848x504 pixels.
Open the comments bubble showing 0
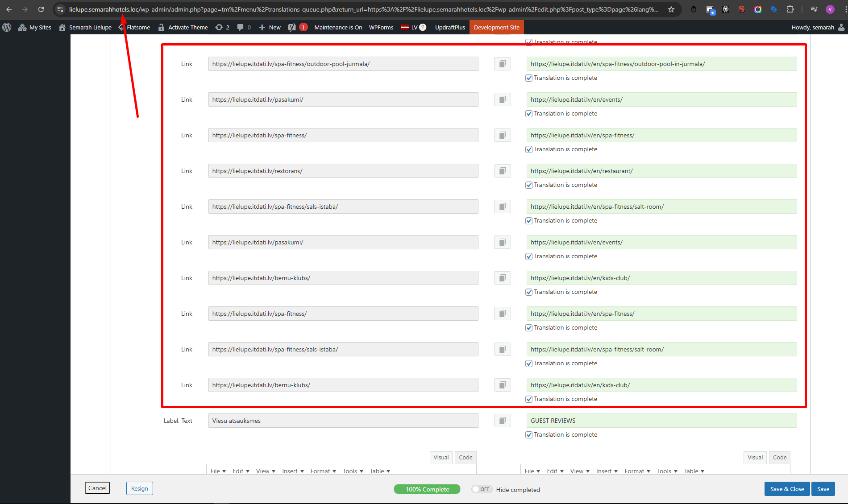[x=244, y=27]
